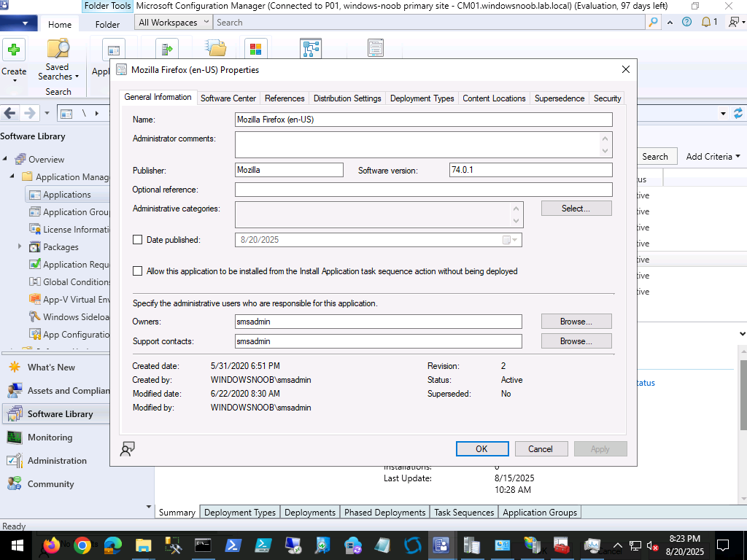Open the Task Sequences tab below the dialog
The height and width of the screenshot is (560, 747).
464,512
